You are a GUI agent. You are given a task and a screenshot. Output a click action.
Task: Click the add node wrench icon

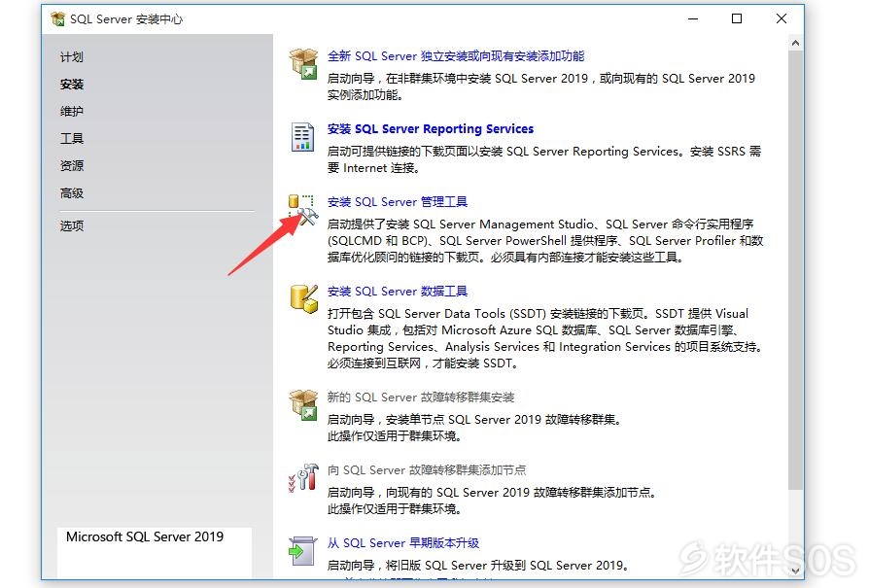click(x=303, y=477)
